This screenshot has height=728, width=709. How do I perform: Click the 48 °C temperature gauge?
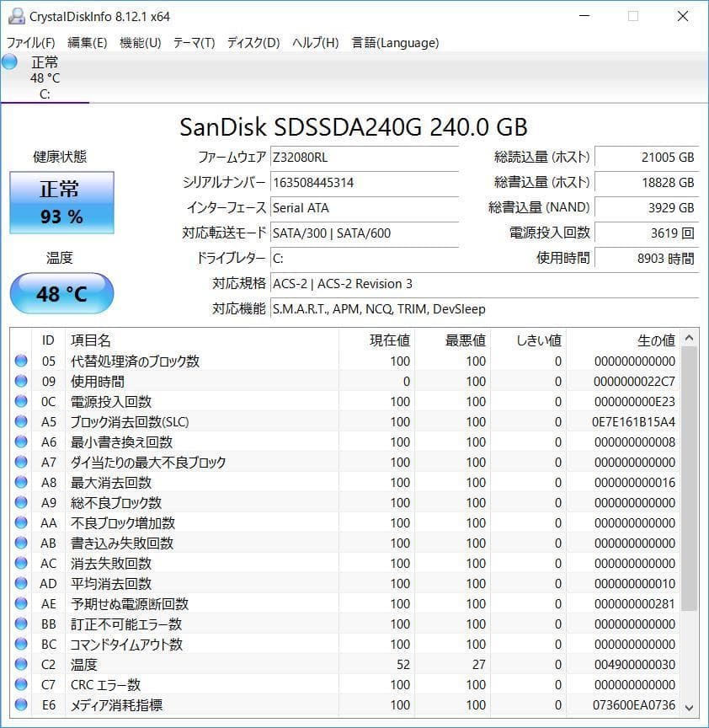[61, 293]
